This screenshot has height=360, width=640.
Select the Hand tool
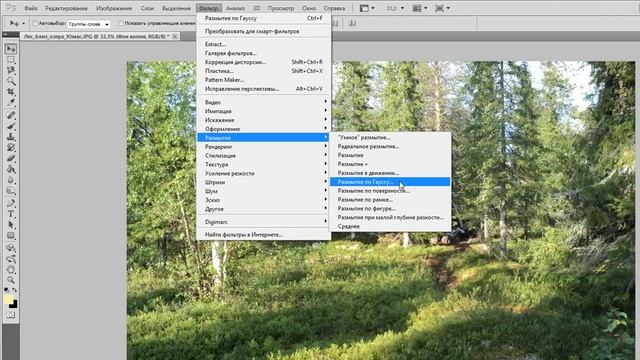pyautogui.click(x=11, y=269)
